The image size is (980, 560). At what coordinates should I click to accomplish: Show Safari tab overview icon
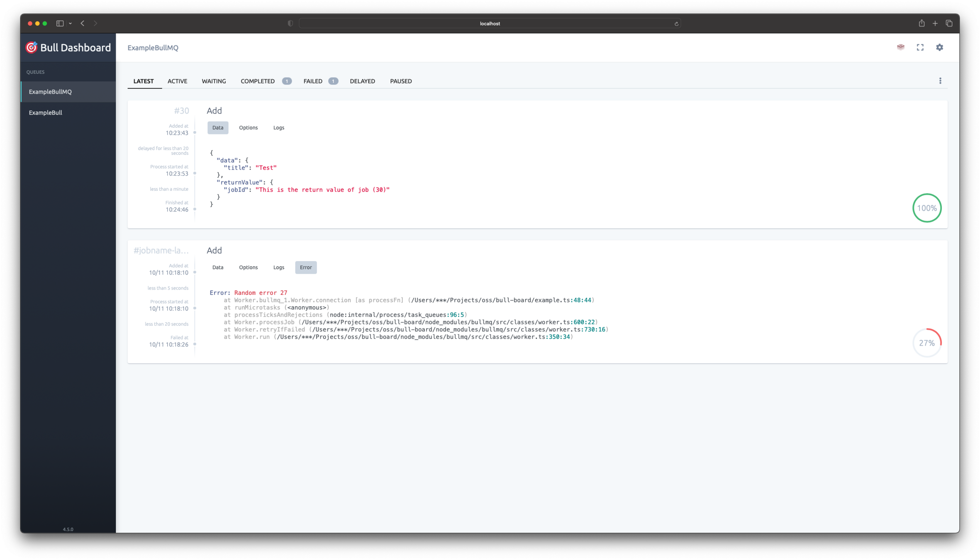tap(949, 23)
